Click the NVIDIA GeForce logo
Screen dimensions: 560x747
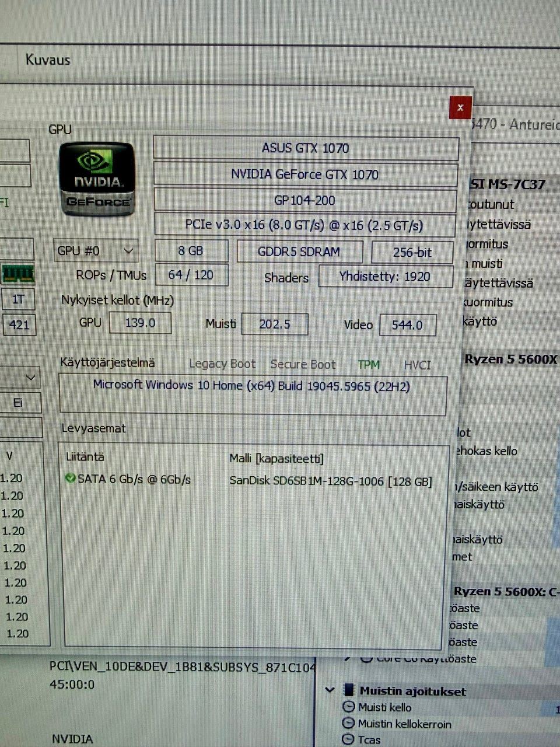[x=97, y=178]
